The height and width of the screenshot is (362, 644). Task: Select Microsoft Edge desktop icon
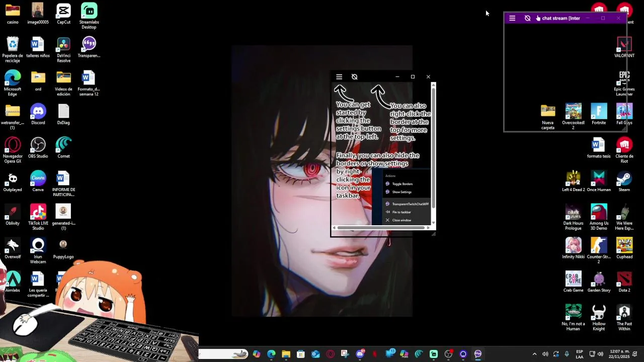pos(13,83)
